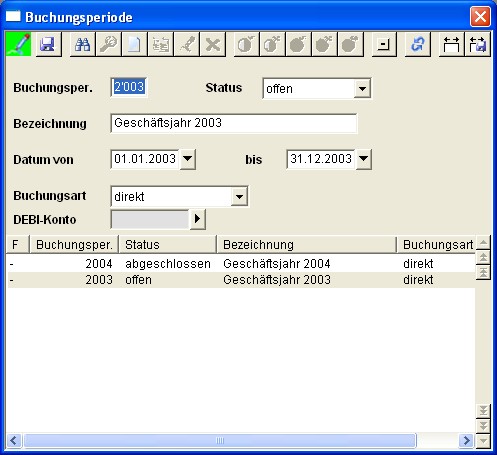The width and height of the screenshot is (497, 455).
Task: Click the delete X toolbar icon
Action: tap(213, 44)
